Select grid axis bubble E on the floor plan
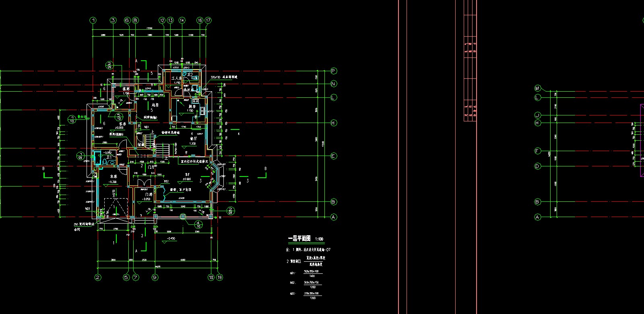644x314 pixels. (x=333, y=156)
